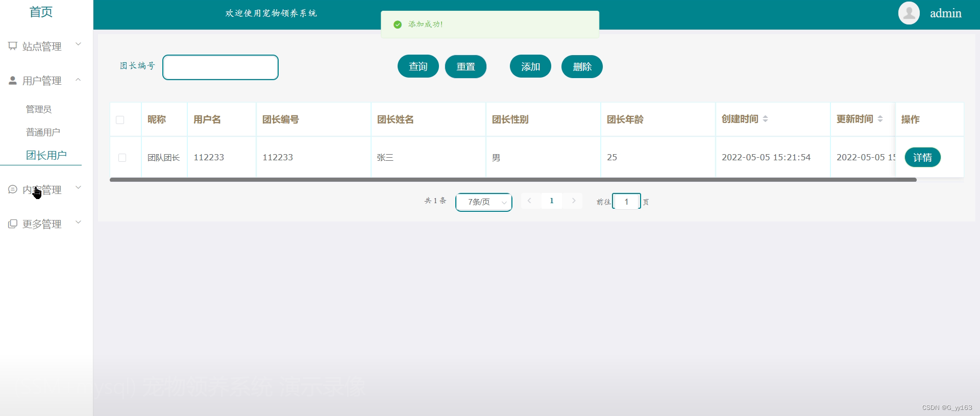
Task: Toggle the select-all checkbox in table header
Action: [x=120, y=120]
